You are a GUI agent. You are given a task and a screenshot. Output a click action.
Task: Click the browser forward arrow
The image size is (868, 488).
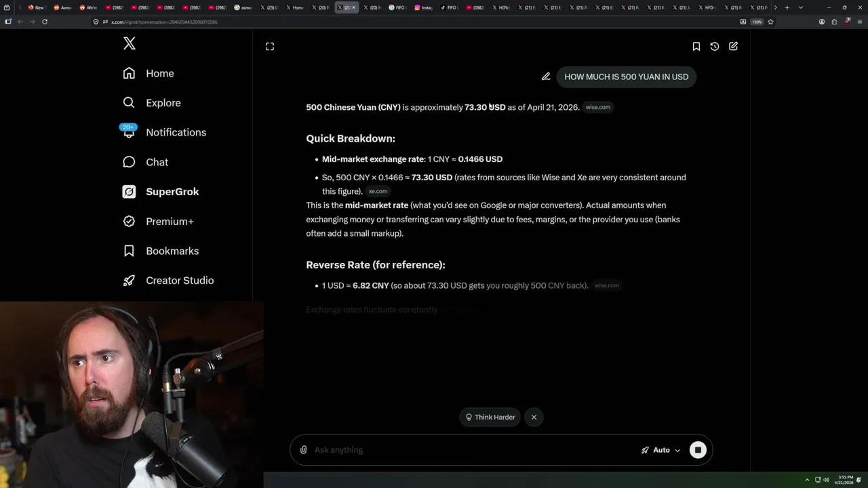tap(32, 22)
